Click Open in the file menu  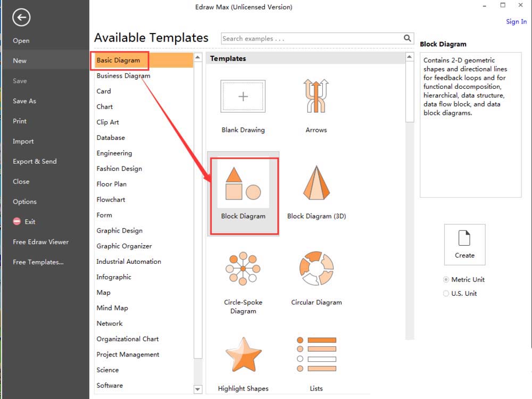(x=21, y=41)
